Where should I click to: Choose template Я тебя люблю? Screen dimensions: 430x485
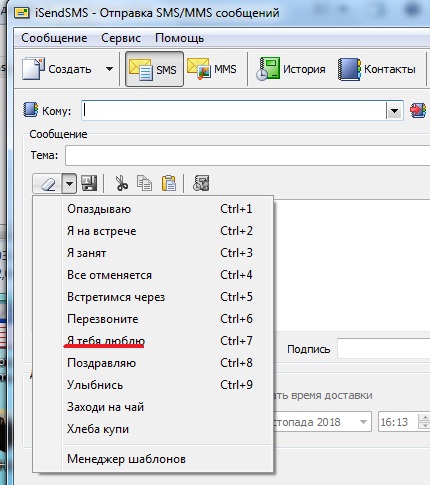(x=153, y=341)
